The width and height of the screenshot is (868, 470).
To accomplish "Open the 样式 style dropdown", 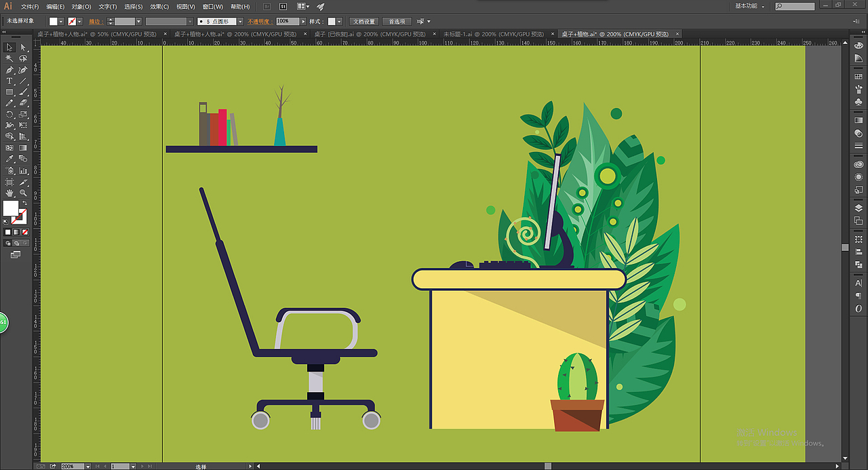I will [340, 22].
